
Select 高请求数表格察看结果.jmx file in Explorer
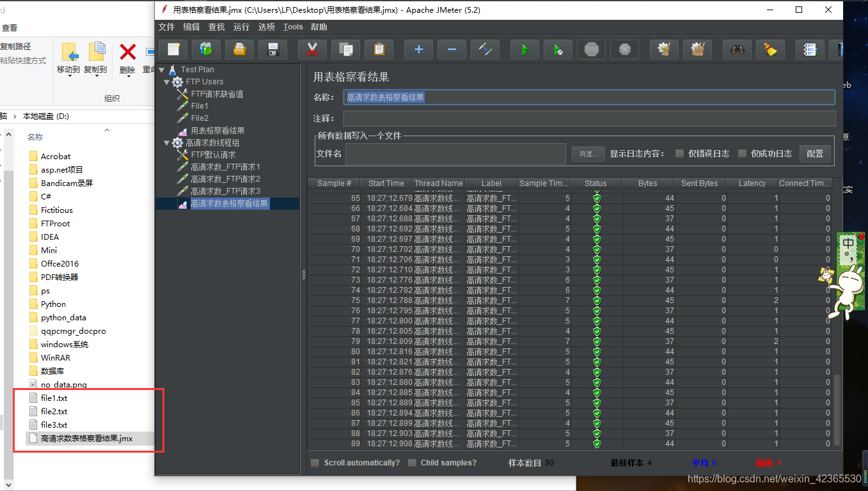pos(86,439)
